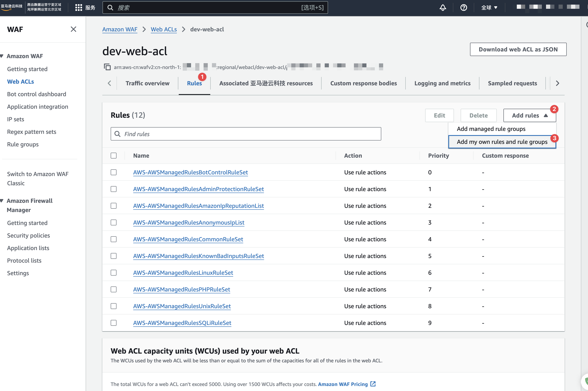Image resolution: width=588 pixels, height=391 pixels.
Task: Copy the ARN using the copy icon
Action: tap(107, 67)
